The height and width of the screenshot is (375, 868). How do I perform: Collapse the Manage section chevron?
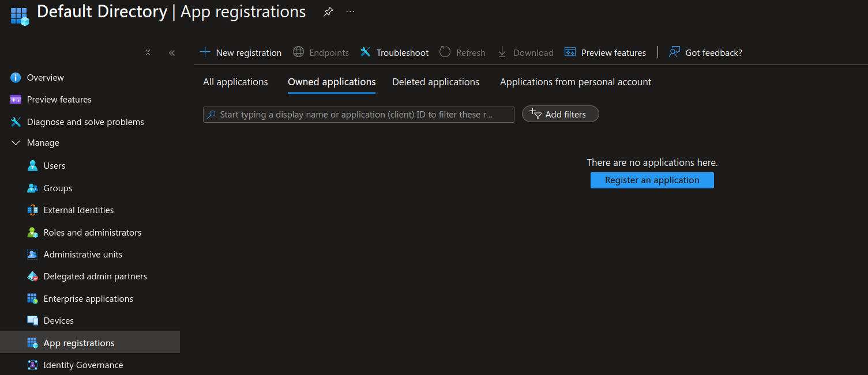tap(16, 143)
